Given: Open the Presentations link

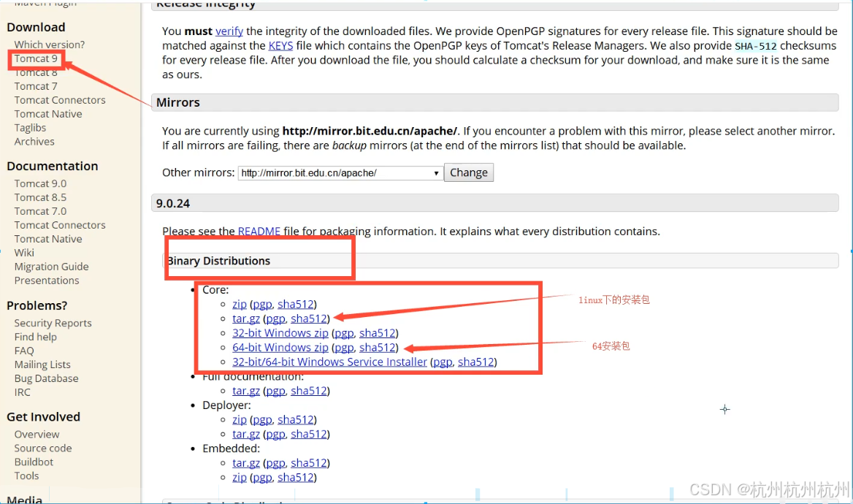Looking at the screenshot, I should tap(47, 280).
